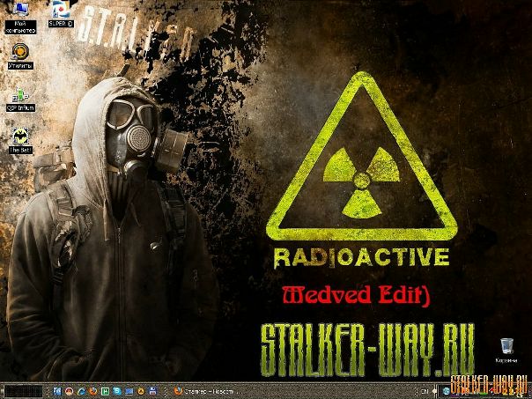Open The Bat! desktop shortcut
532x399 pixels.
click(x=20, y=141)
